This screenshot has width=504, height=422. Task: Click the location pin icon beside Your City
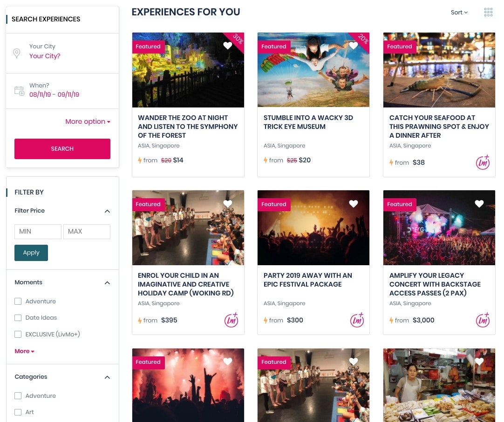pyautogui.click(x=17, y=53)
